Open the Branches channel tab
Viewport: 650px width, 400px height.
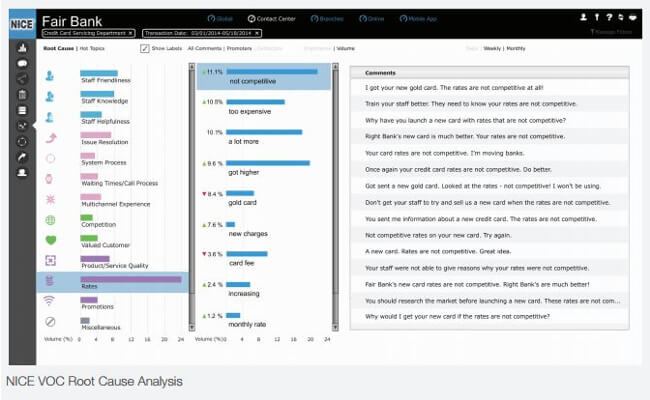[x=327, y=19]
